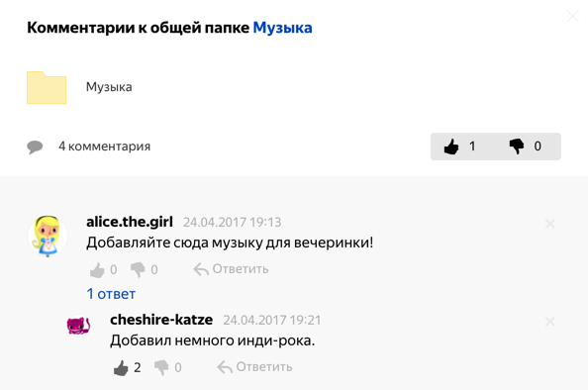This screenshot has width=588, height=390.
Task: Click alice.the.girl's avatar
Action: pos(48,236)
